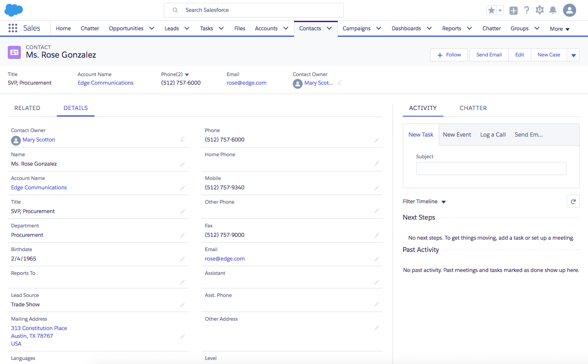
Task: Refresh the activity timeline
Action: coord(573,201)
